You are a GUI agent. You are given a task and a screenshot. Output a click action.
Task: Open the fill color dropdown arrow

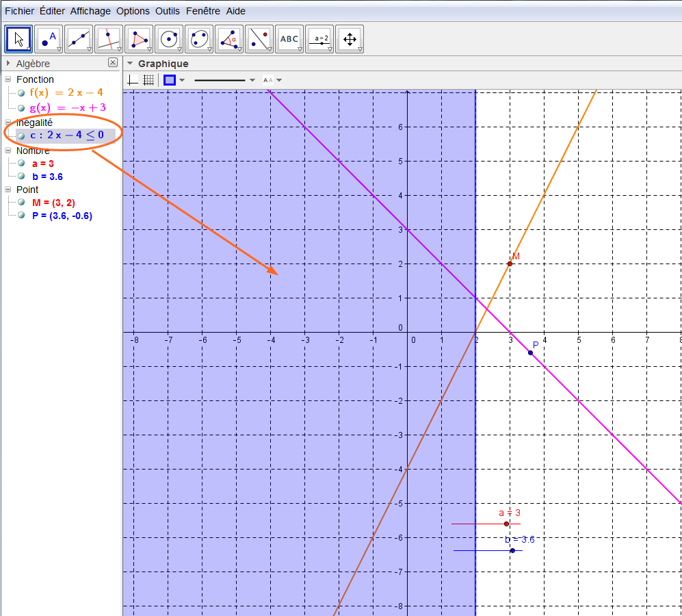pos(182,80)
